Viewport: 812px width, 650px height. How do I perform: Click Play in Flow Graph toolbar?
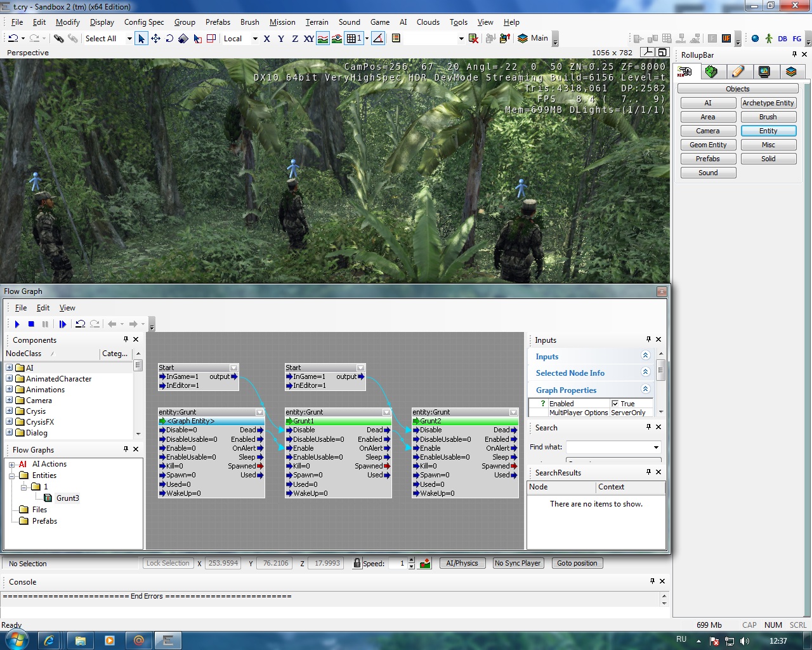coord(17,324)
